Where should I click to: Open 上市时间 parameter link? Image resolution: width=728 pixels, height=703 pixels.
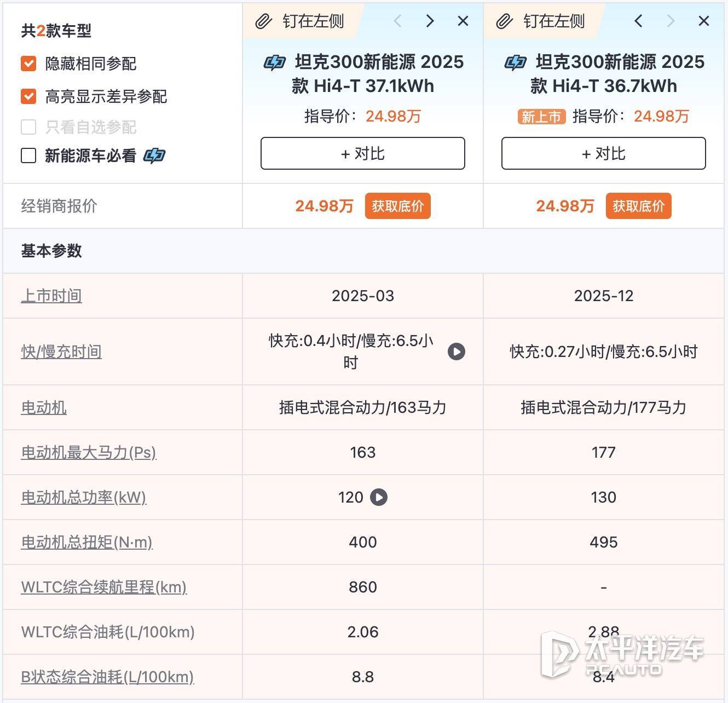pyautogui.click(x=51, y=296)
